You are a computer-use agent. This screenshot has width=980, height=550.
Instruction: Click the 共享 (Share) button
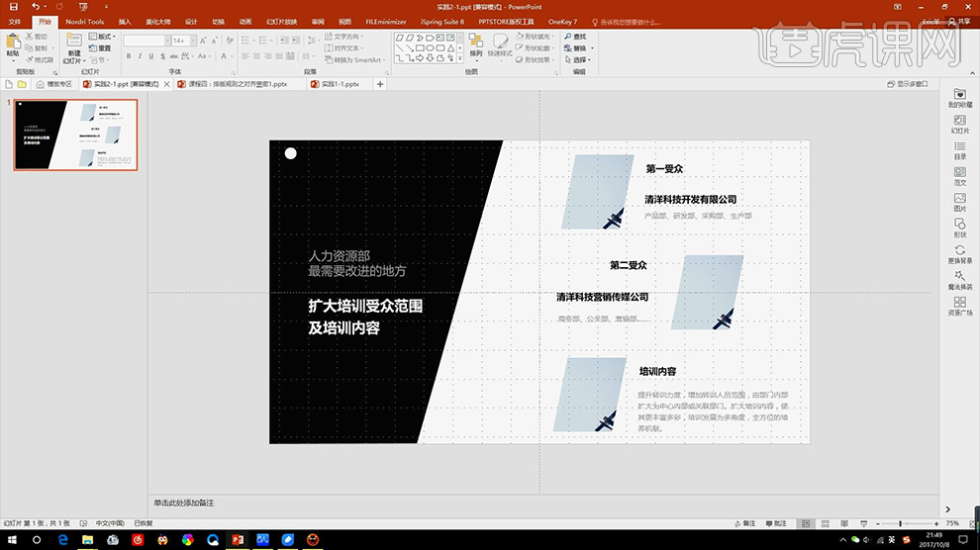(x=957, y=21)
